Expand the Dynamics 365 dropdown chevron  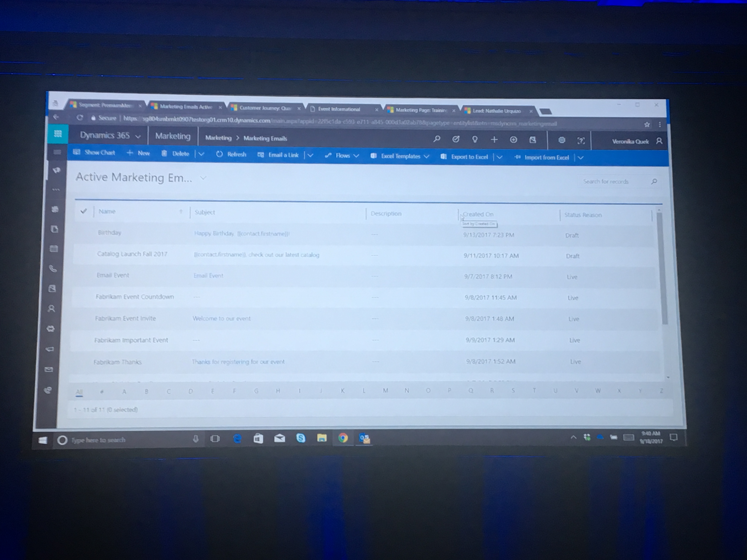(138, 136)
